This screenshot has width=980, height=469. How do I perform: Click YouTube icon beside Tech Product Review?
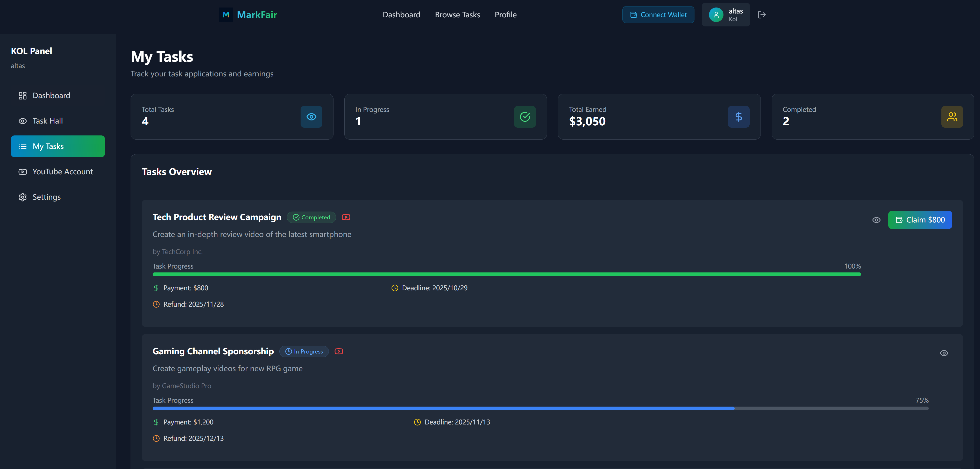pyautogui.click(x=346, y=217)
